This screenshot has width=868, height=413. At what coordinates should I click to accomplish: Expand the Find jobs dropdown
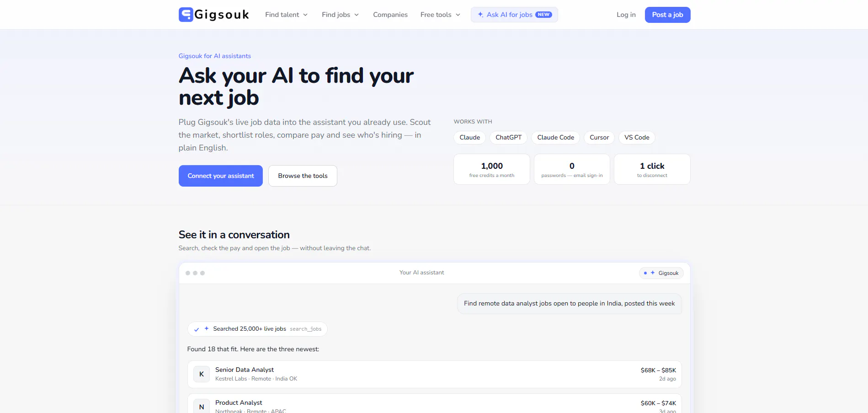tap(341, 15)
